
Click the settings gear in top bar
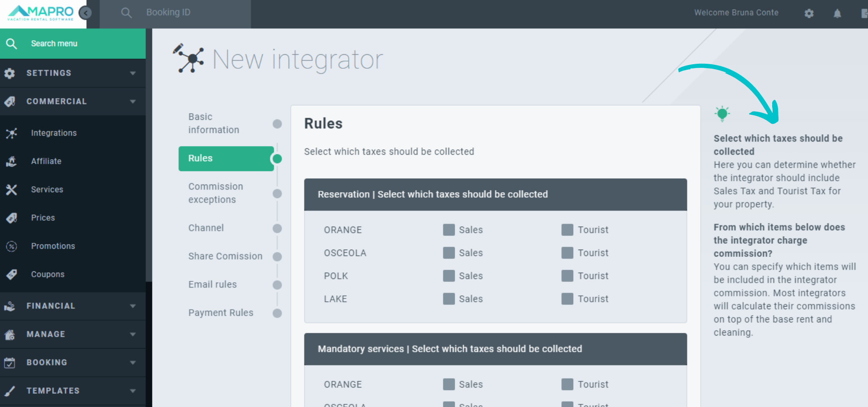(x=809, y=14)
